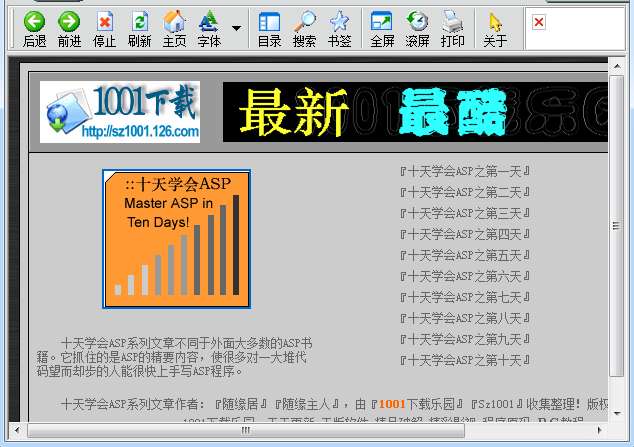Click the 1001下载 logo image

120,112
